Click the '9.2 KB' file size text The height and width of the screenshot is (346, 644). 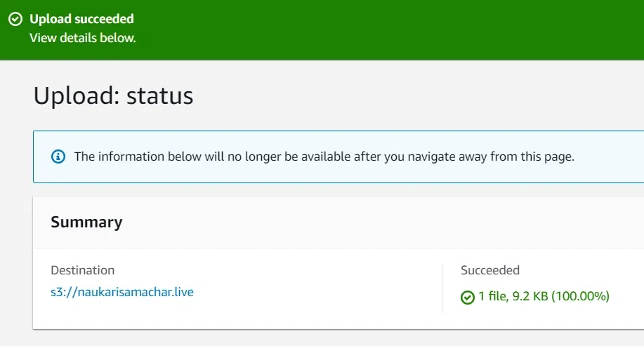(x=529, y=297)
